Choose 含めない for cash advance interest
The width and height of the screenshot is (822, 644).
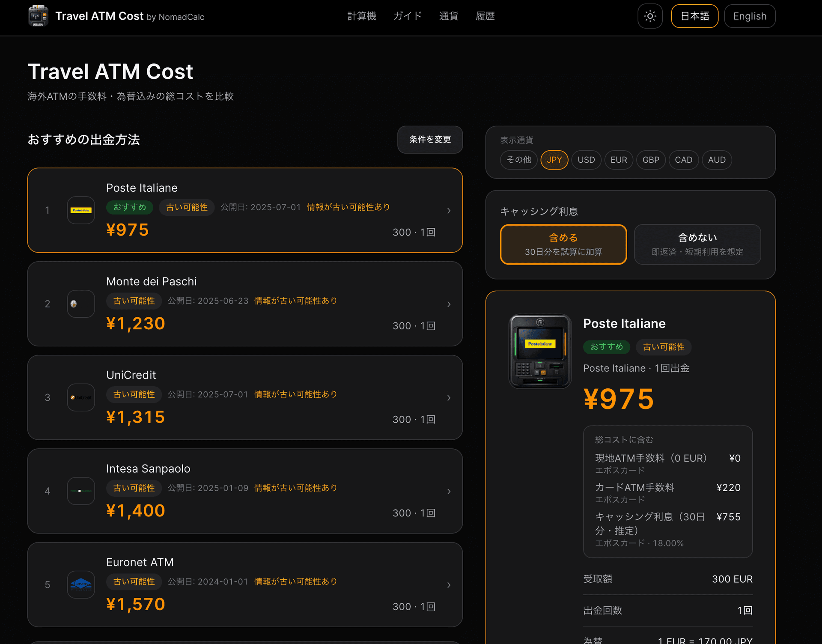coord(697,244)
